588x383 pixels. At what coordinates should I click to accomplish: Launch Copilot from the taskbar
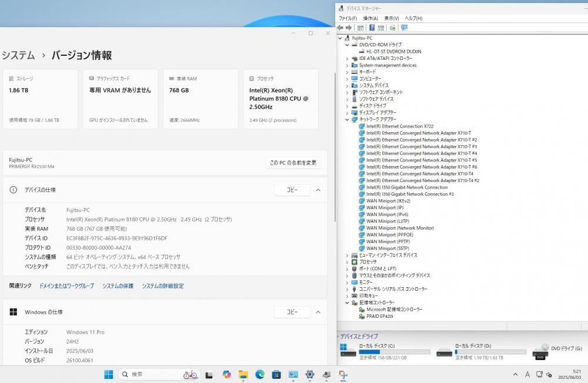tap(226, 374)
